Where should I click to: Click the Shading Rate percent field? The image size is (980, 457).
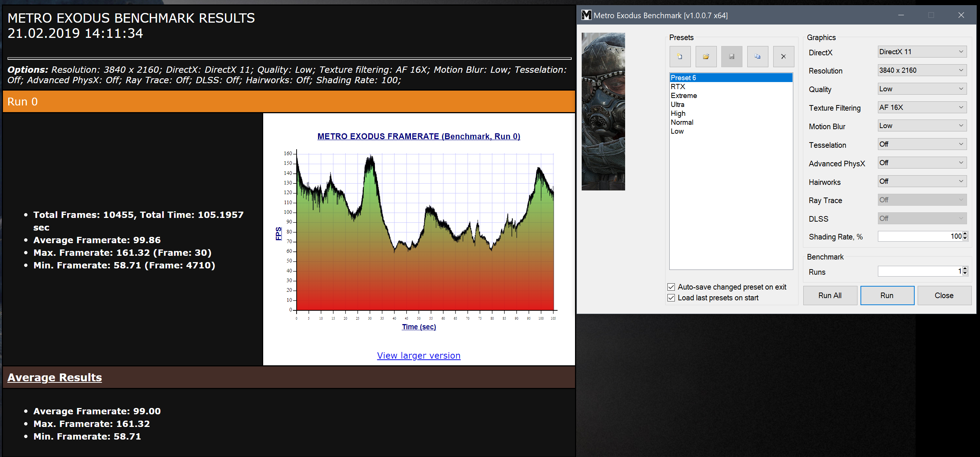coord(919,236)
